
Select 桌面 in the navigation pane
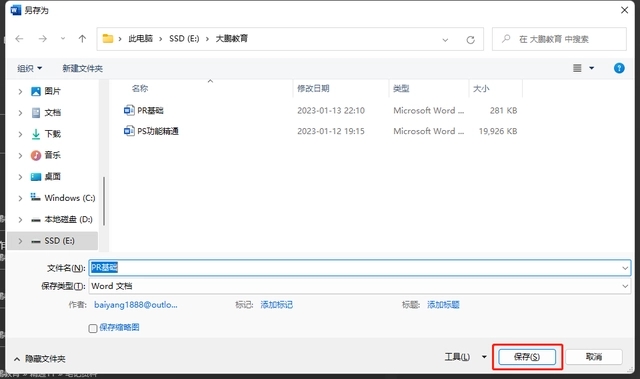(x=52, y=176)
